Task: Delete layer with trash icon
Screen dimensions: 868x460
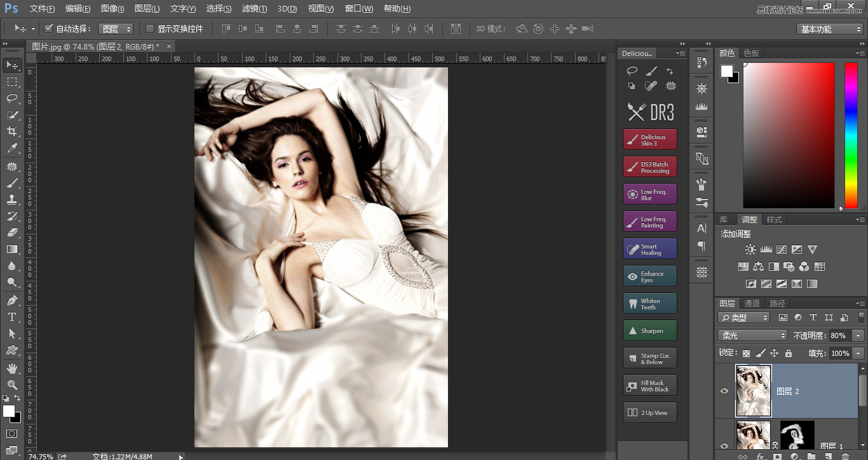Action: click(x=845, y=456)
